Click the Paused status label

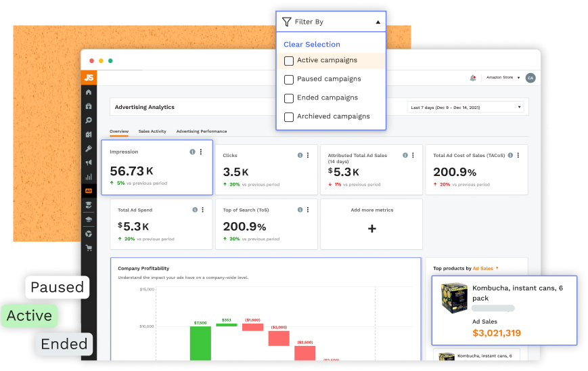point(58,287)
